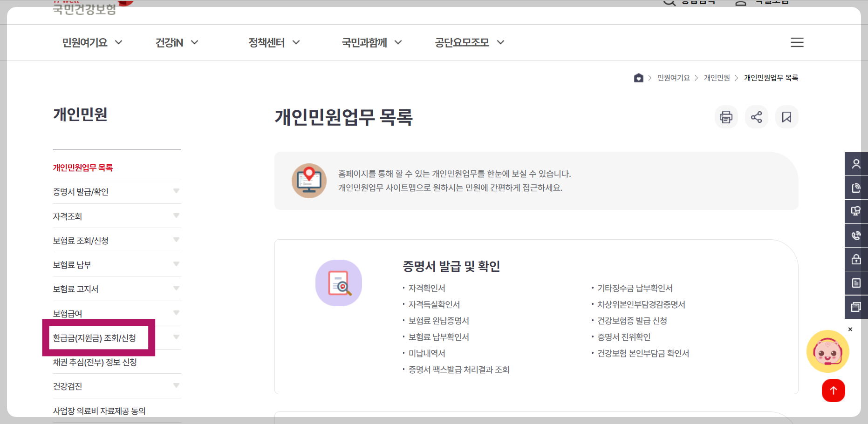Expand 보험료 조회/신청 sidebar arrow
The width and height of the screenshot is (868, 424).
(x=176, y=240)
